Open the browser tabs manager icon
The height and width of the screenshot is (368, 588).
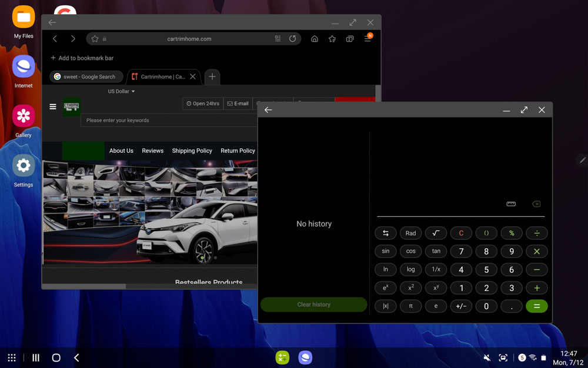350,39
